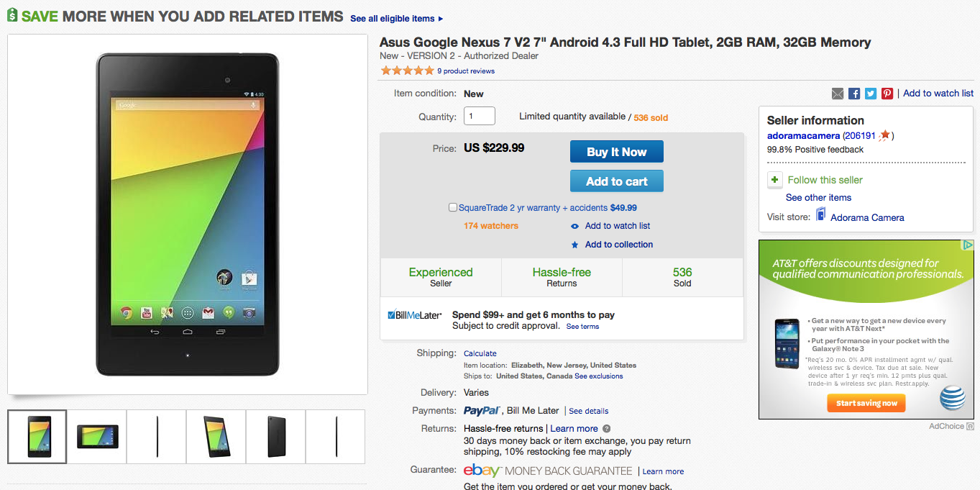The width and height of the screenshot is (980, 490).
Task: Open the 9 product reviews link
Action: click(x=466, y=71)
